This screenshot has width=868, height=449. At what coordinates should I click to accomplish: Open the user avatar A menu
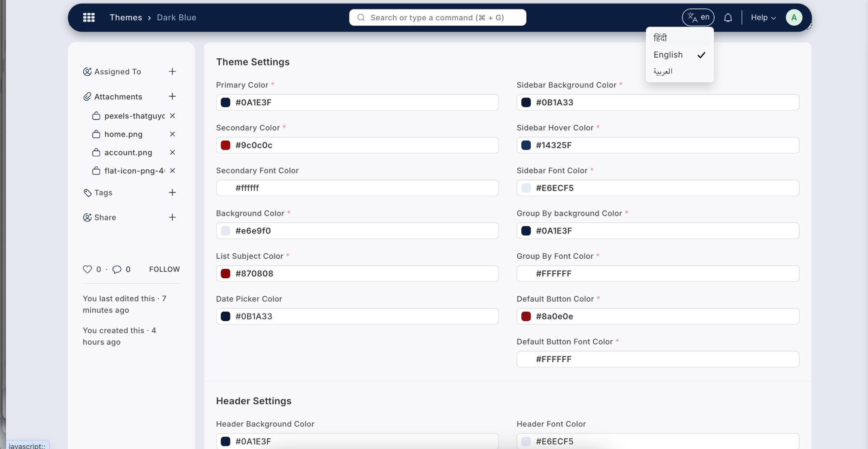(794, 18)
